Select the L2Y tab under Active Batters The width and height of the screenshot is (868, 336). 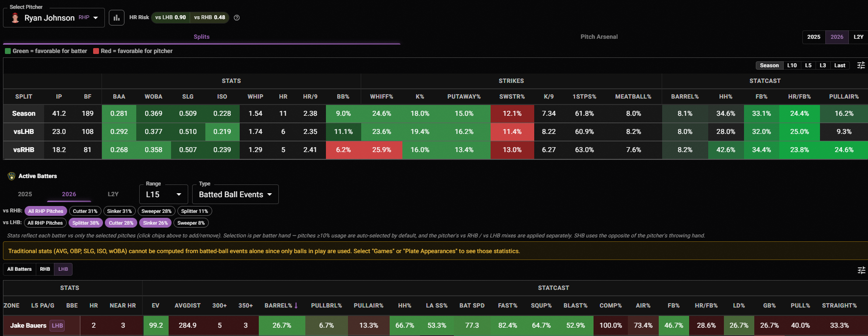pos(113,194)
